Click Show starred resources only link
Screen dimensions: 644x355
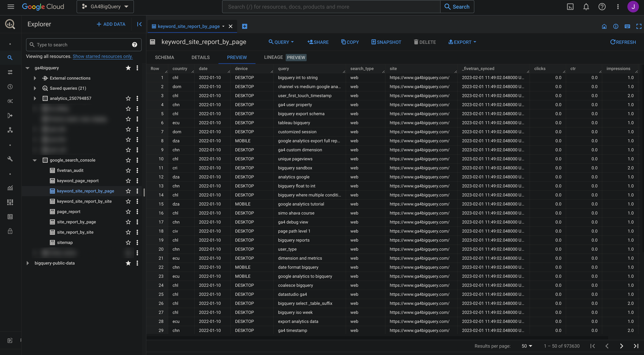pyautogui.click(x=103, y=56)
